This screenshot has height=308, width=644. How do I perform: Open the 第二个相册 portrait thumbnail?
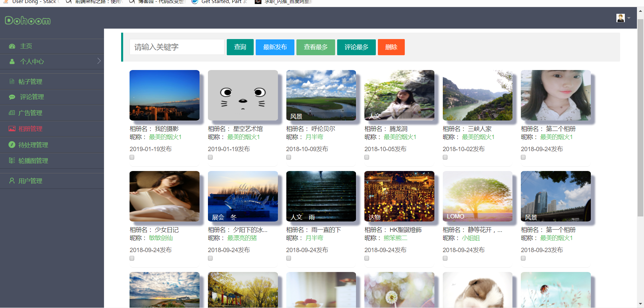point(556,95)
